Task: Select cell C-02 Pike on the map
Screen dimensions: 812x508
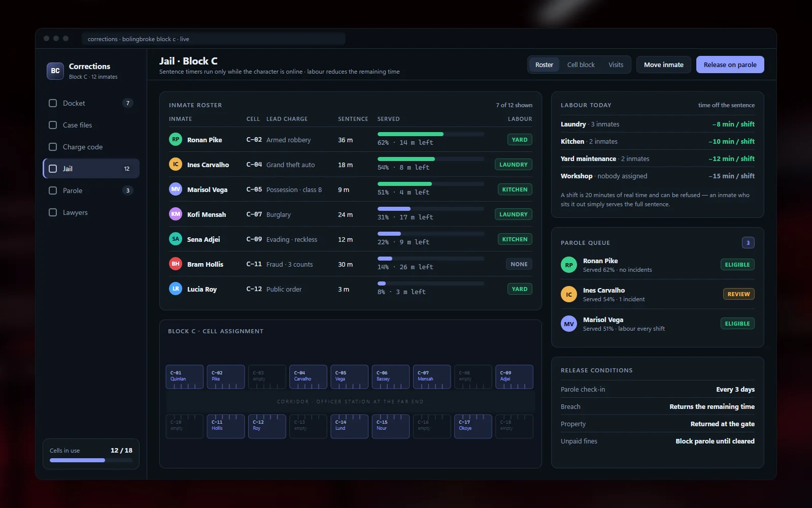Action: click(226, 377)
